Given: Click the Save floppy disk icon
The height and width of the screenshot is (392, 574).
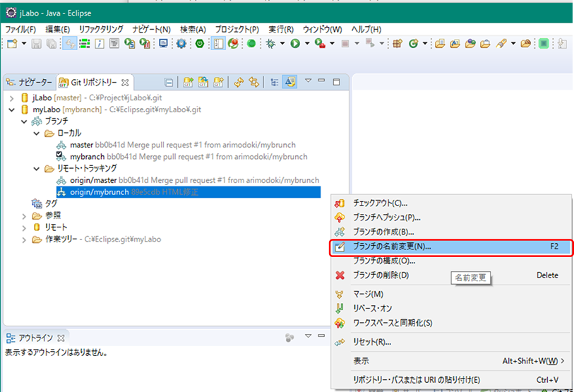Looking at the screenshot, I should [x=36, y=44].
